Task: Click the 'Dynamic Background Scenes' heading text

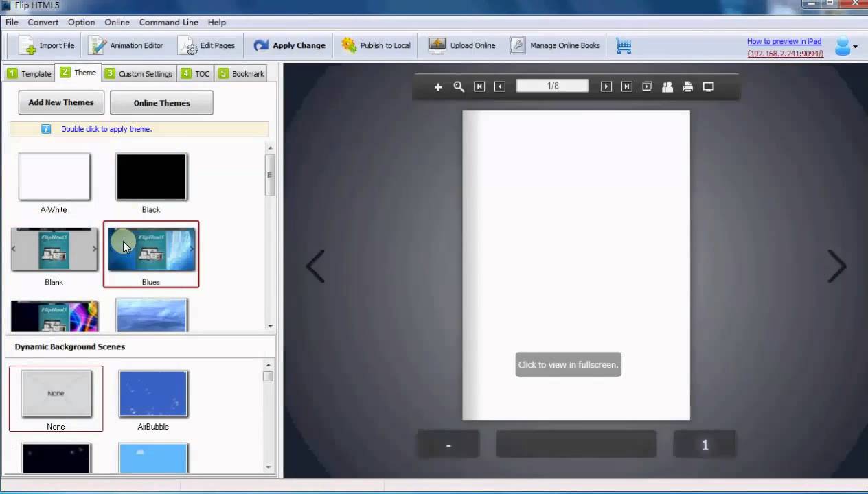Action: click(69, 346)
